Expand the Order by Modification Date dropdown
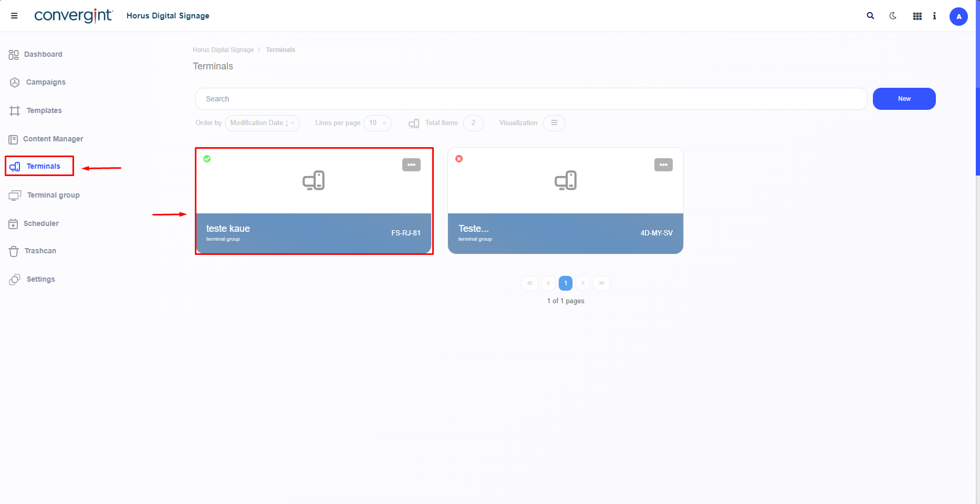 [x=262, y=123]
